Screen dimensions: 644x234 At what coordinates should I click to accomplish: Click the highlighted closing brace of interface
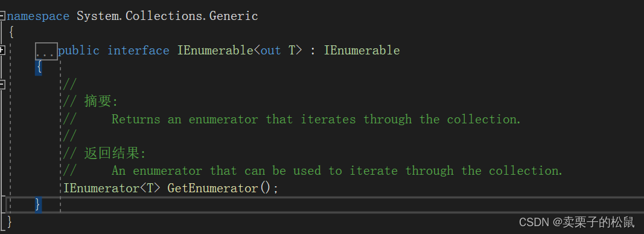coord(38,204)
